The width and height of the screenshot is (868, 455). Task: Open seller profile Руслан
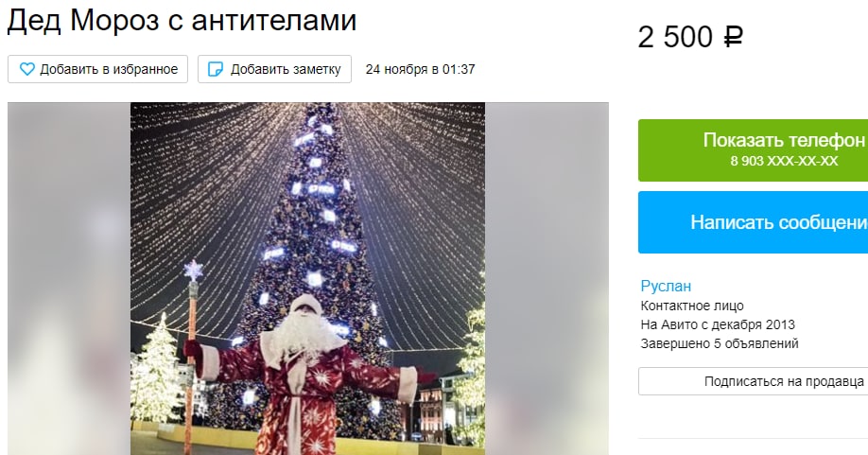[666, 287]
